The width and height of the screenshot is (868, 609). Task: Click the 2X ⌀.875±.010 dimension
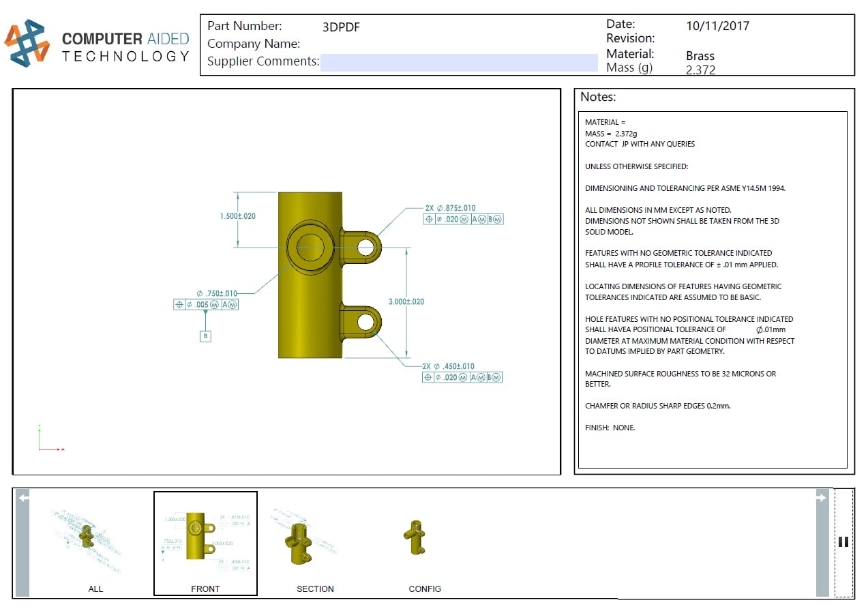click(450, 208)
